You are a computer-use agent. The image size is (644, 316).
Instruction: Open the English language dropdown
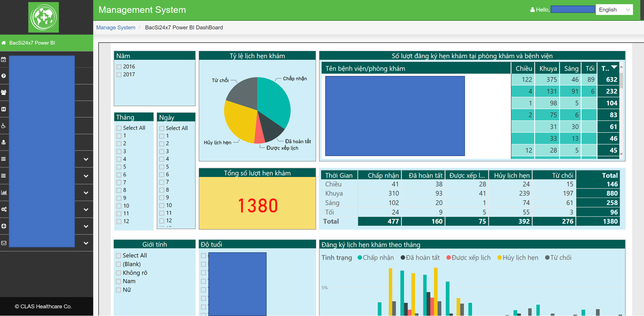pyautogui.click(x=614, y=10)
